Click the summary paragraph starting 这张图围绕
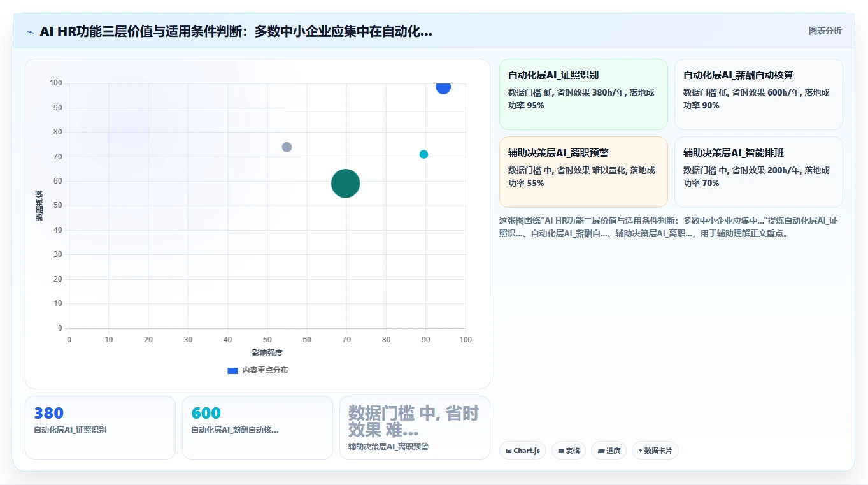 (x=669, y=227)
